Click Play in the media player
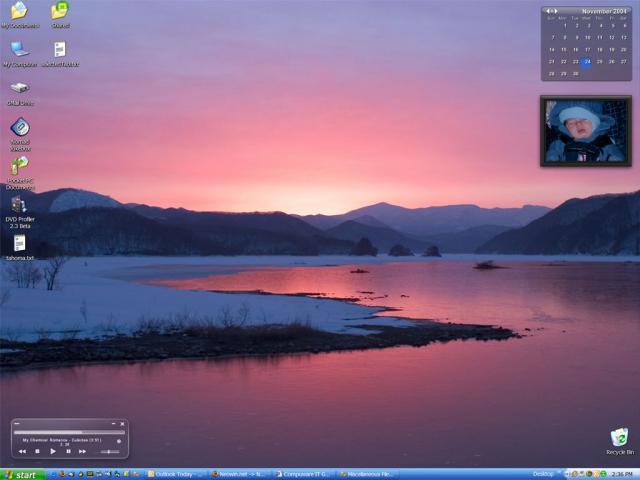 tap(53, 451)
